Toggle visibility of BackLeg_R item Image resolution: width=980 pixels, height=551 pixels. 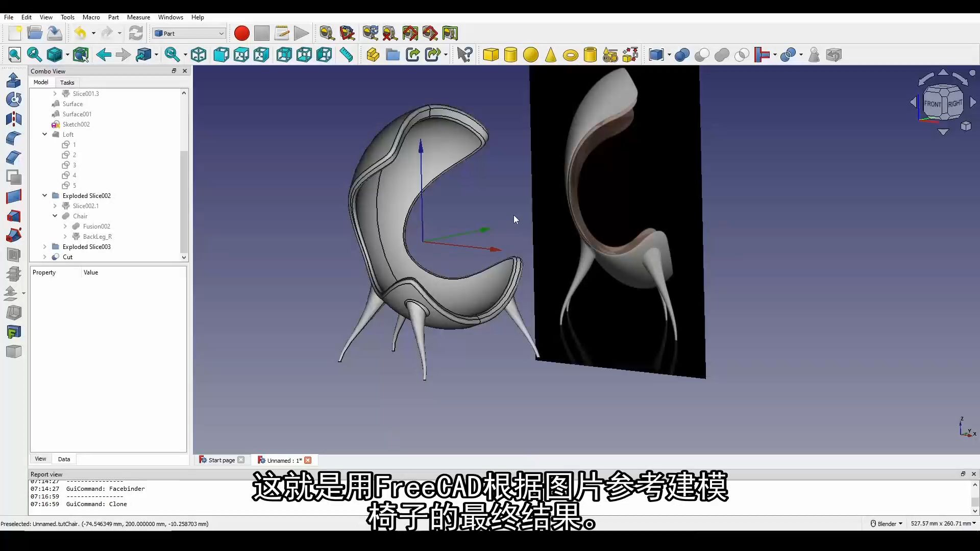[x=97, y=236]
